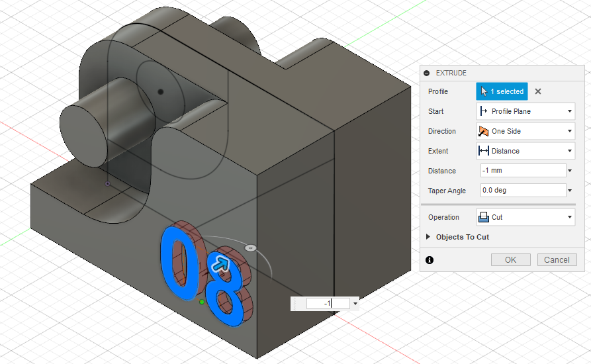Click the floating '-1' distance input box
Image resolution: width=591 pixels, height=364 pixels.
pos(328,303)
